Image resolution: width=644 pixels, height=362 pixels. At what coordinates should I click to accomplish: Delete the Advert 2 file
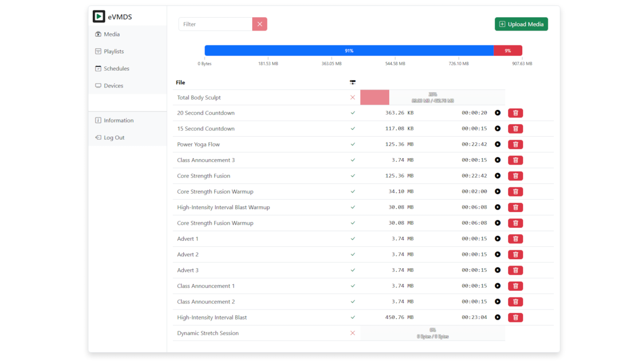(x=515, y=254)
